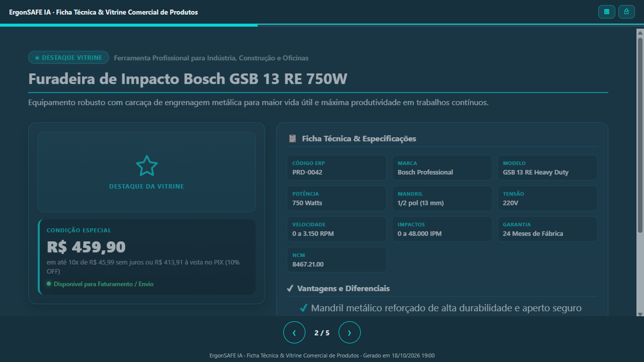Click the checkmark icon beside Vantagens e Diferenciais
Viewport: 644px width, 362px height.
point(290,289)
